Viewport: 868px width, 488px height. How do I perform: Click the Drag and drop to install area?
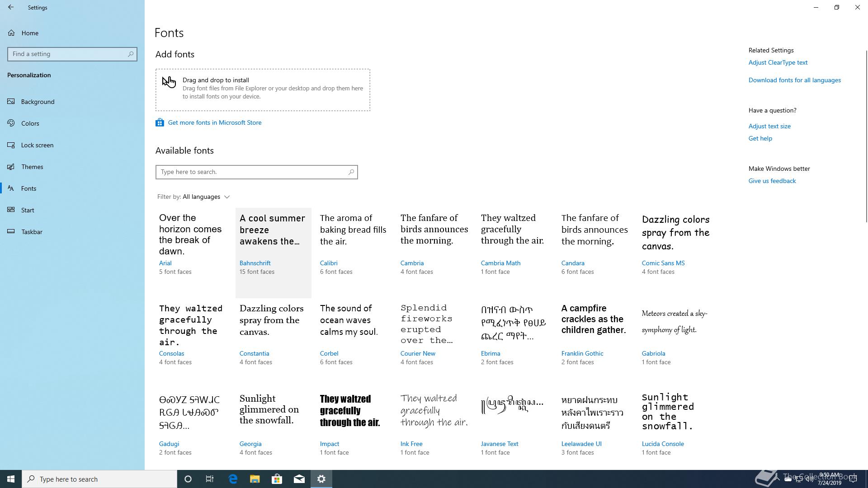coord(263,90)
